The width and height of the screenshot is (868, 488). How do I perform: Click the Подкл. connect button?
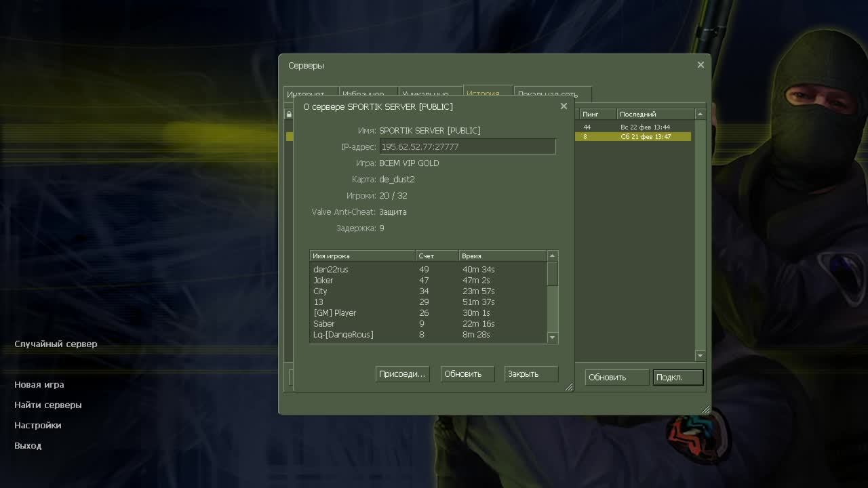(x=678, y=378)
